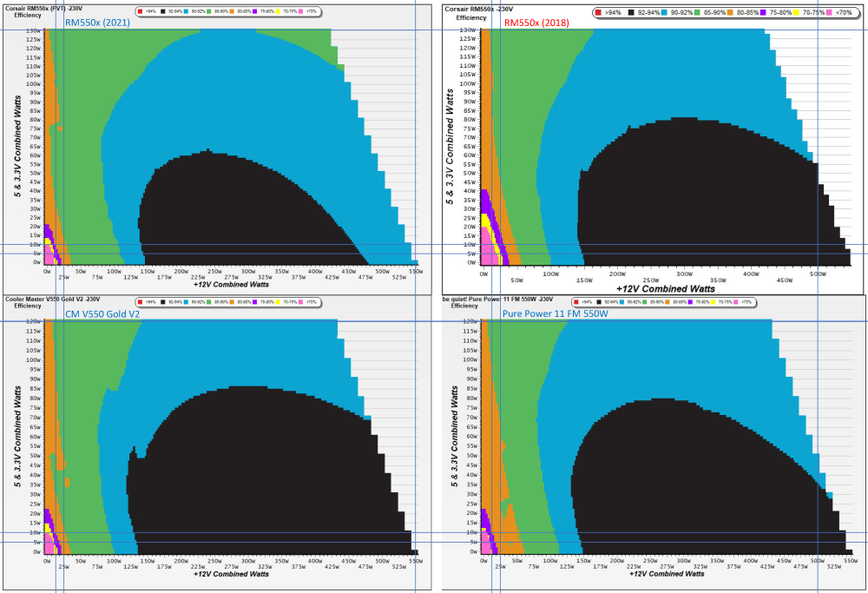The width and height of the screenshot is (868, 593).
Task: Click the yellow 70-75% swatch in CM V550 legend
Action: (278, 302)
